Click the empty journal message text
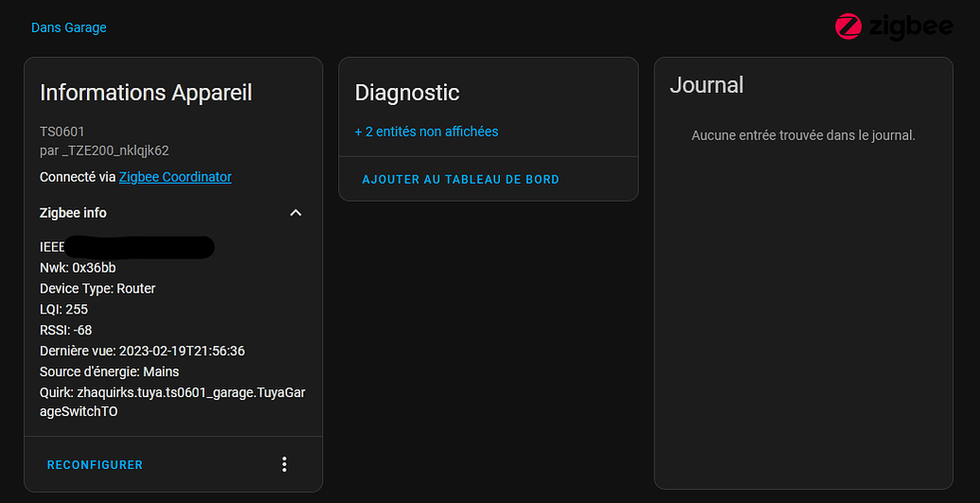The image size is (980, 503). tap(803, 135)
